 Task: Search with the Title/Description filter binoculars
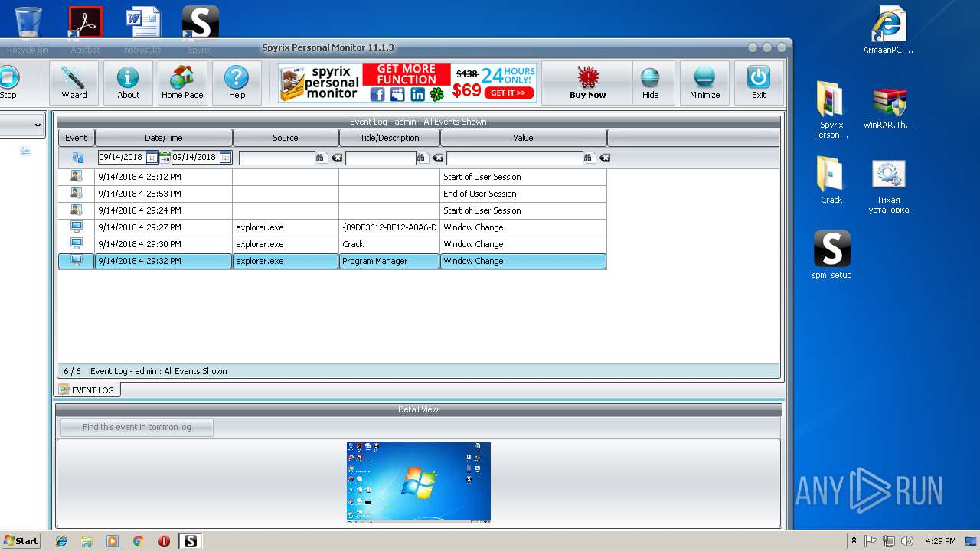(x=422, y=158)
